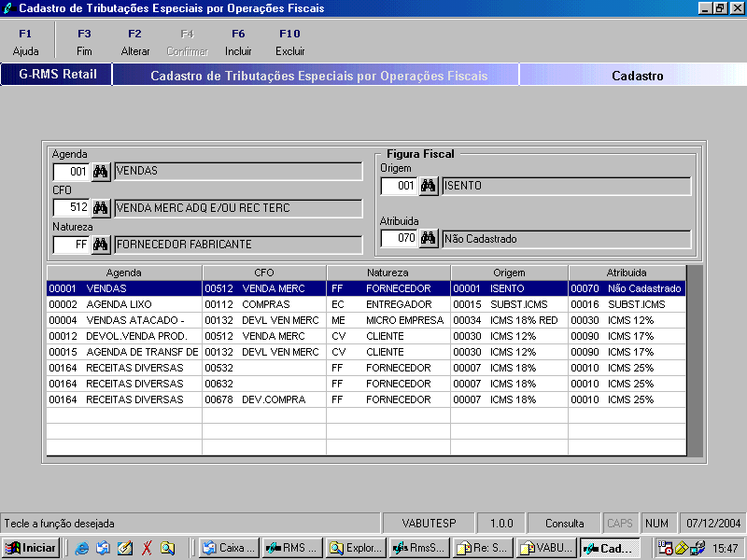The width and height of the screenshot is (747, 560).
Task: Open the Atribuida lookup binoculars icon
Action: click(429, 238)
